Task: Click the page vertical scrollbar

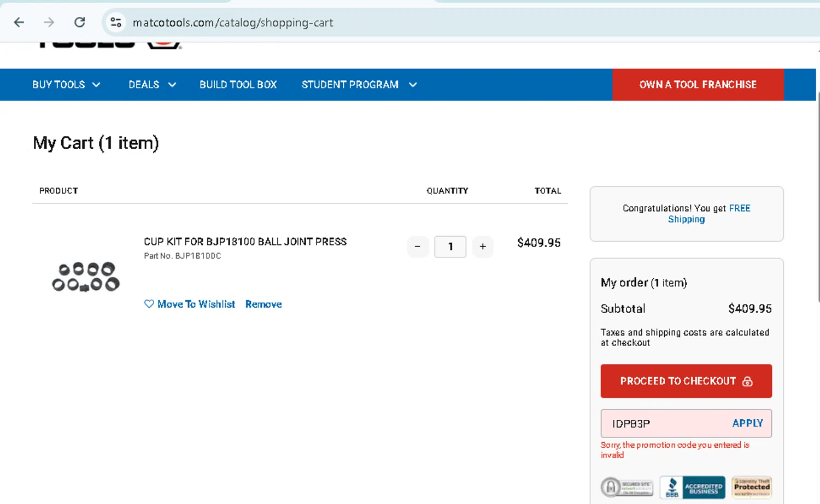Action: (818, 197)
